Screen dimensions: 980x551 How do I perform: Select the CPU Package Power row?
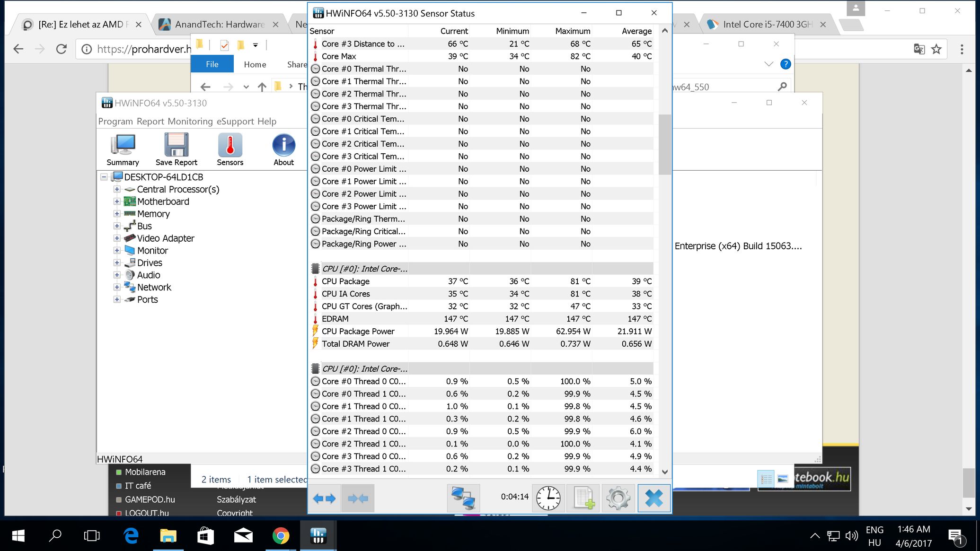[x=481, y=332]
